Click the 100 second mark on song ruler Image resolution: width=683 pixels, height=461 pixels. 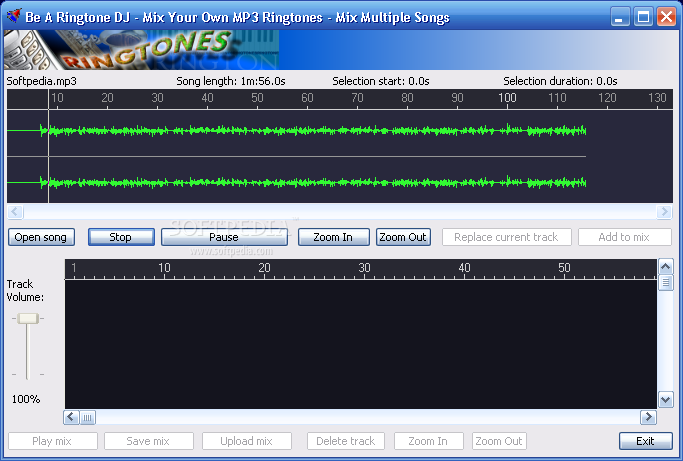507,98
